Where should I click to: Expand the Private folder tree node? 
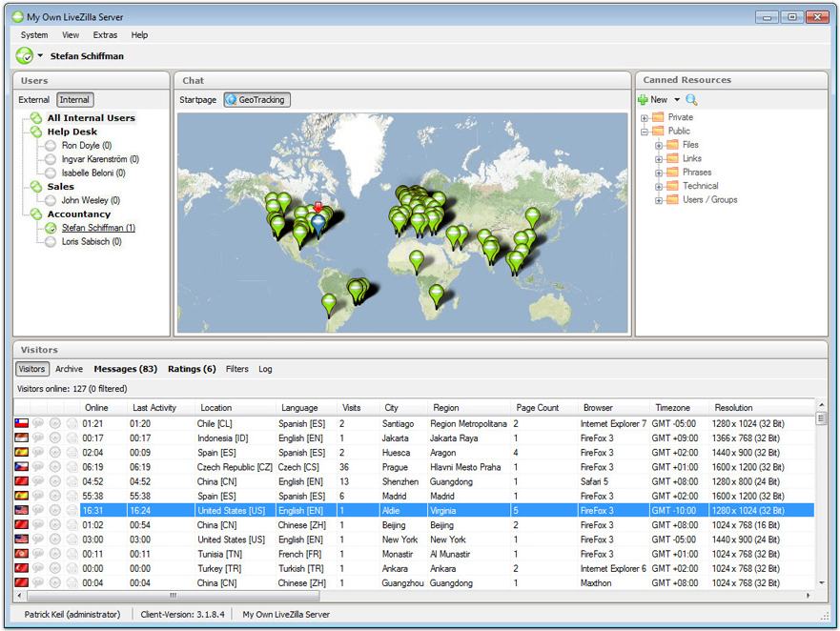click(x=645, y=117)
